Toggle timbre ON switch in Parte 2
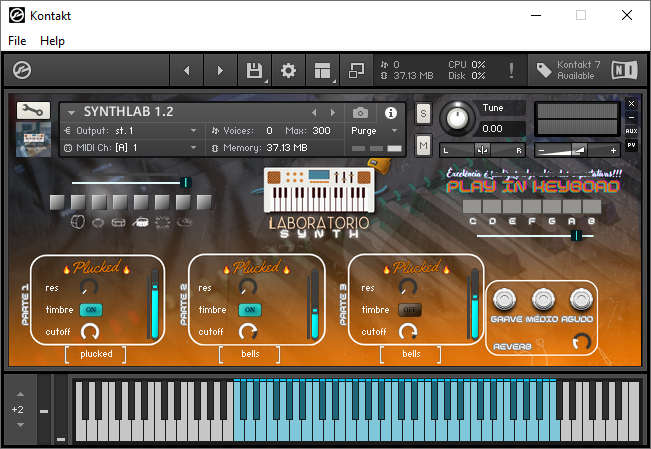651x449 pixels. click(x=250, y=310)
